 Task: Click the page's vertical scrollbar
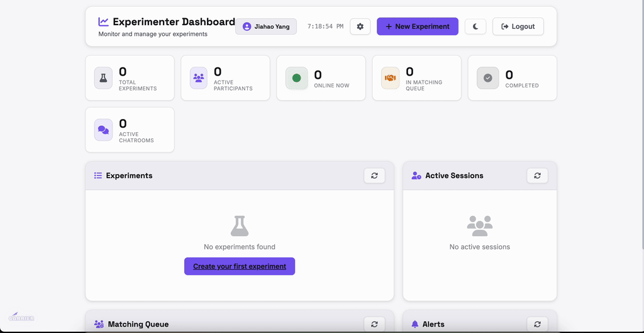click(642, 123)
